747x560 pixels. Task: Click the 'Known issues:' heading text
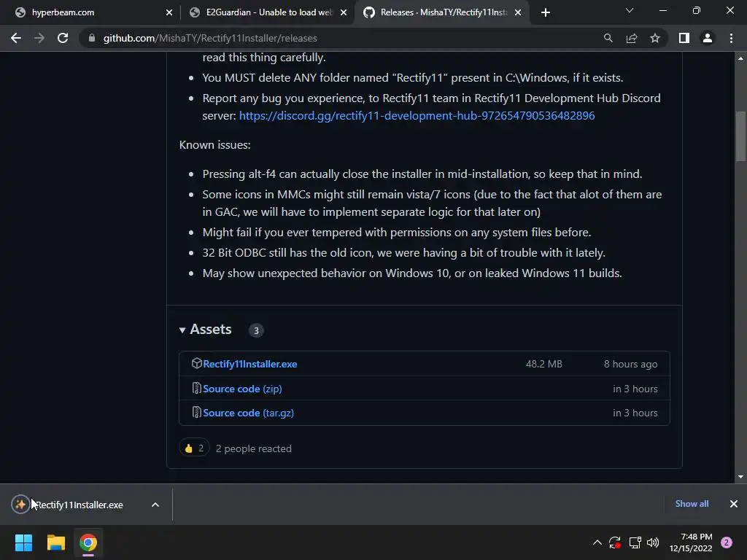(x=215, y=145)
